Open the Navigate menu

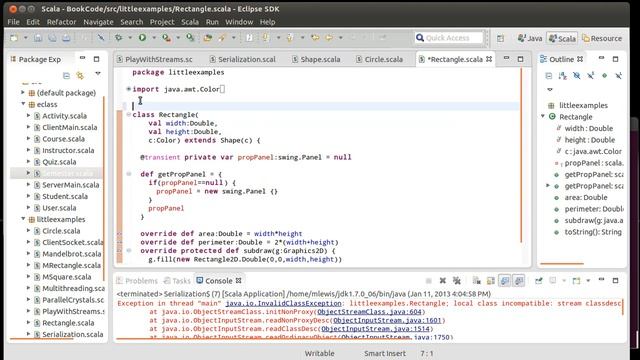point(98,22)
